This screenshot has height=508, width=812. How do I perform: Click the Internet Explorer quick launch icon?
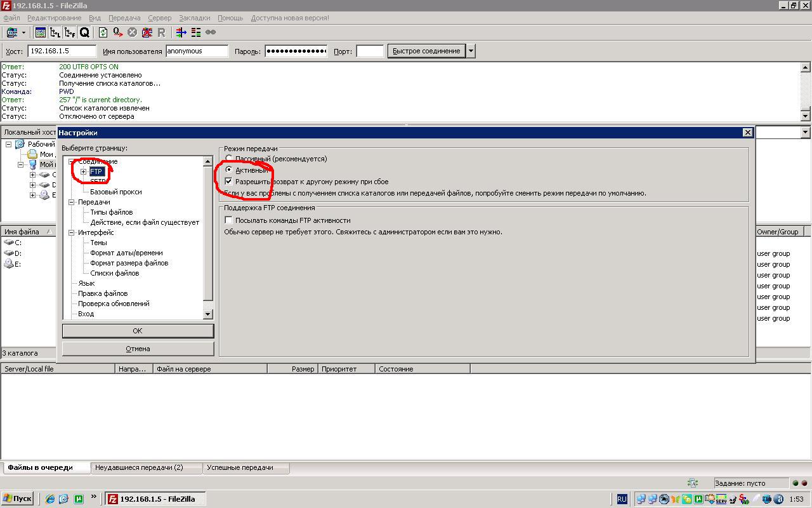51,499
